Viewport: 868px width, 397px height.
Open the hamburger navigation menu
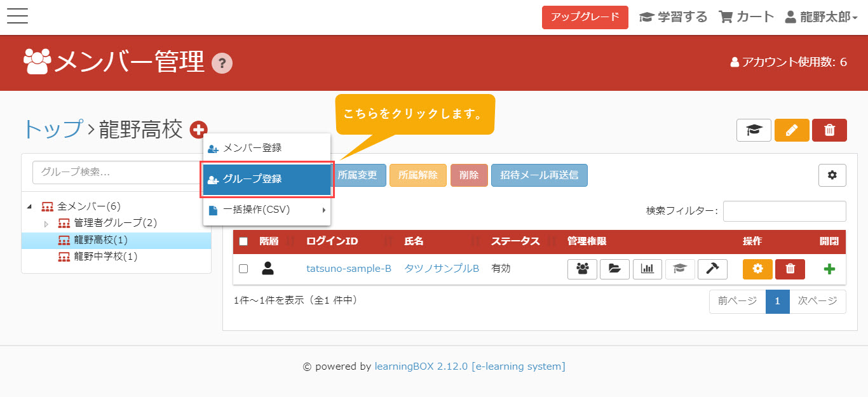17,17
